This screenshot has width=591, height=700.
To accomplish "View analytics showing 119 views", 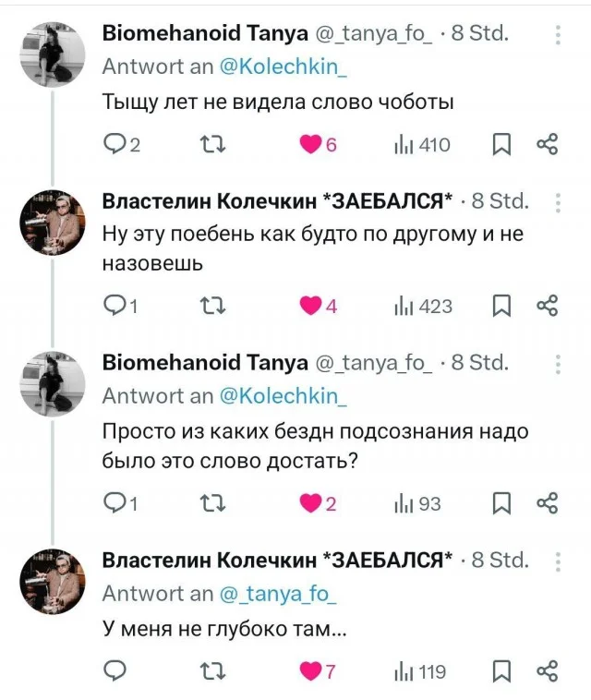I will [x=421, y=671].
